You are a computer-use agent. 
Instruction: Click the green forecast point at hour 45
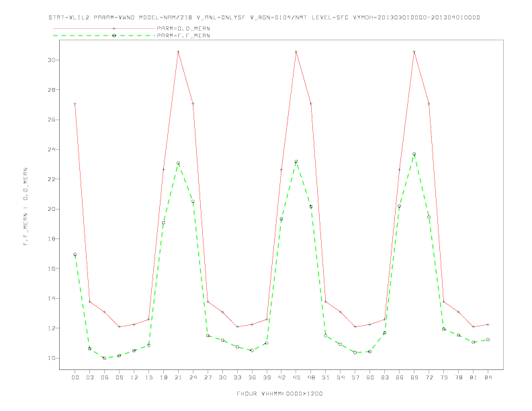[296, 161]
